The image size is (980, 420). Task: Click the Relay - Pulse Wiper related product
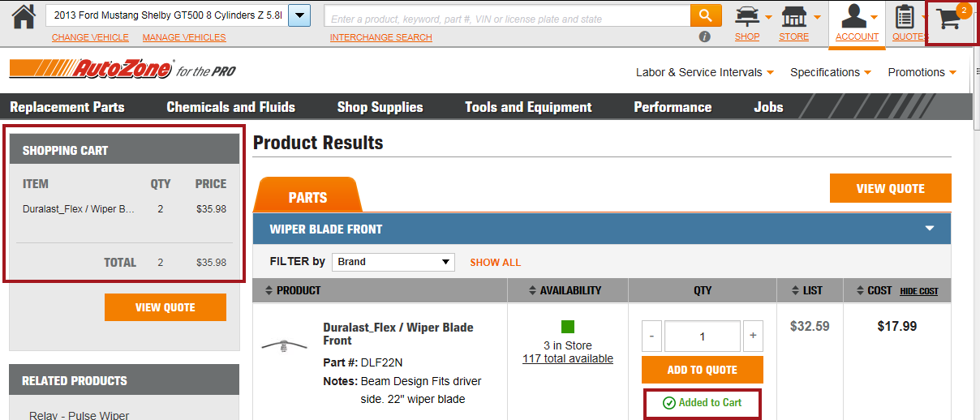(79, 415)
